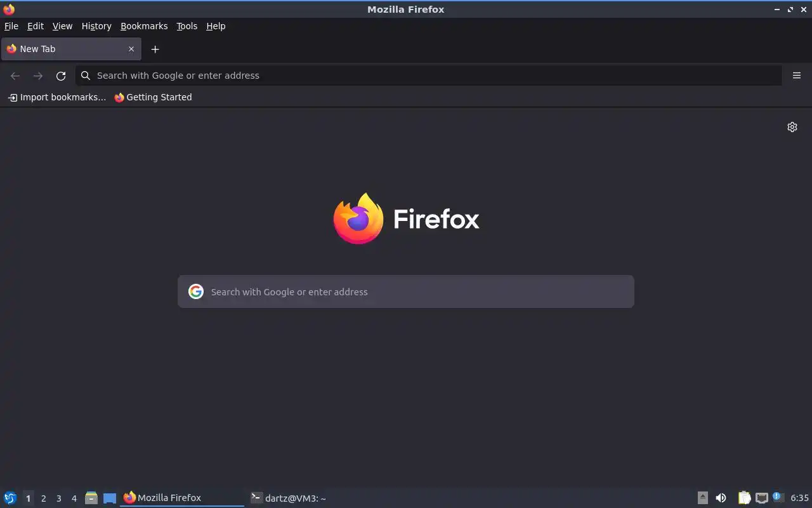
Task: Maximize the Firefox window
Action: pyautogui.click(x=790, y=10)
